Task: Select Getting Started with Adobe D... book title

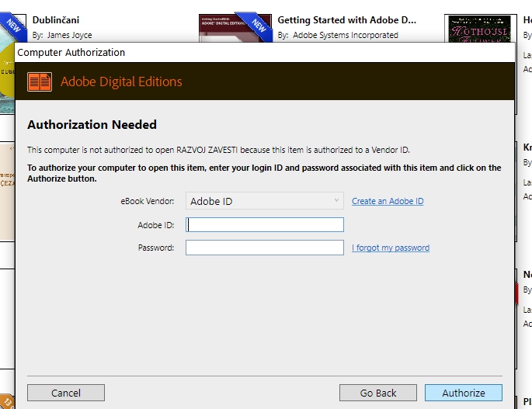Action: tap(346, 20)
